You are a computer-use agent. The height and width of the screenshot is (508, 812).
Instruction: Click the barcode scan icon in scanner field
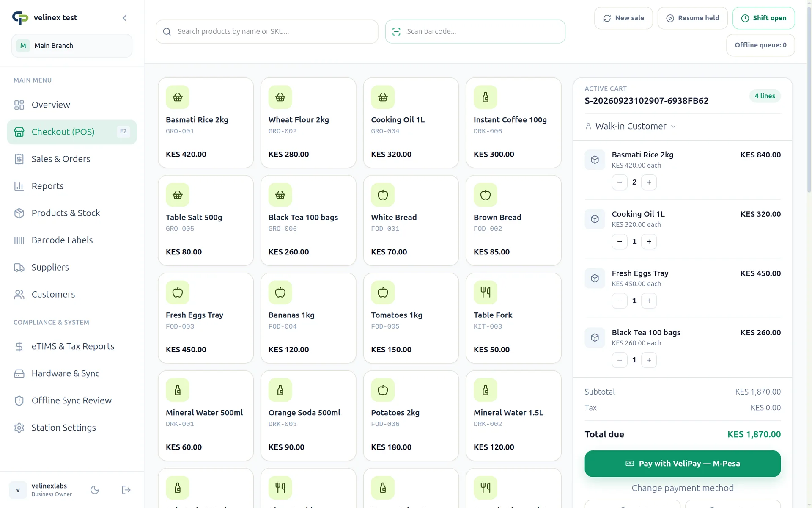(396, 31)
